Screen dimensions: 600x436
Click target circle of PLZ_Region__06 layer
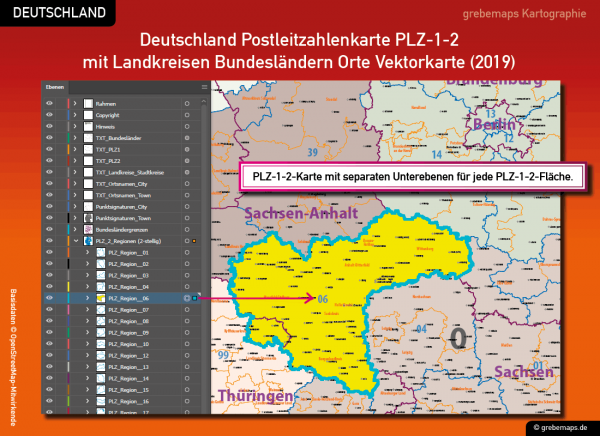coord(188,298)
